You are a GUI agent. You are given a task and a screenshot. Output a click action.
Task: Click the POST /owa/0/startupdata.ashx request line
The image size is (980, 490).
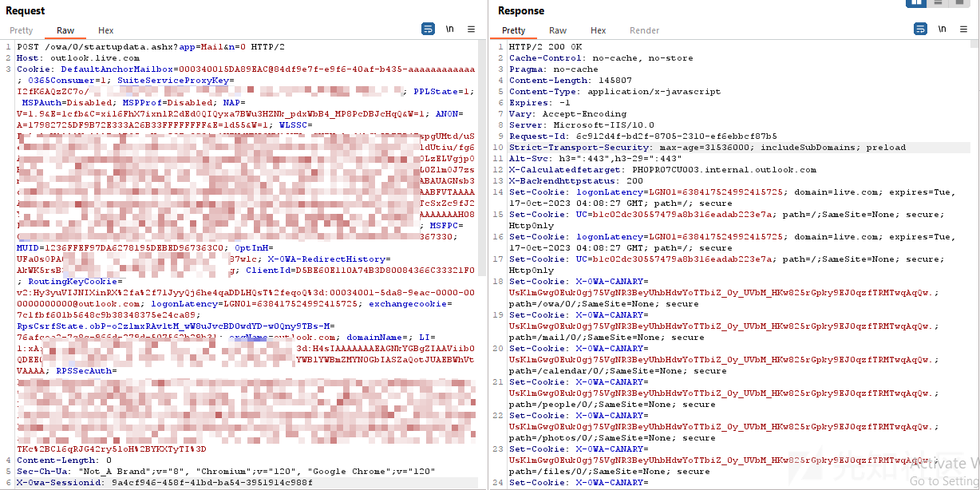[151, 47]
